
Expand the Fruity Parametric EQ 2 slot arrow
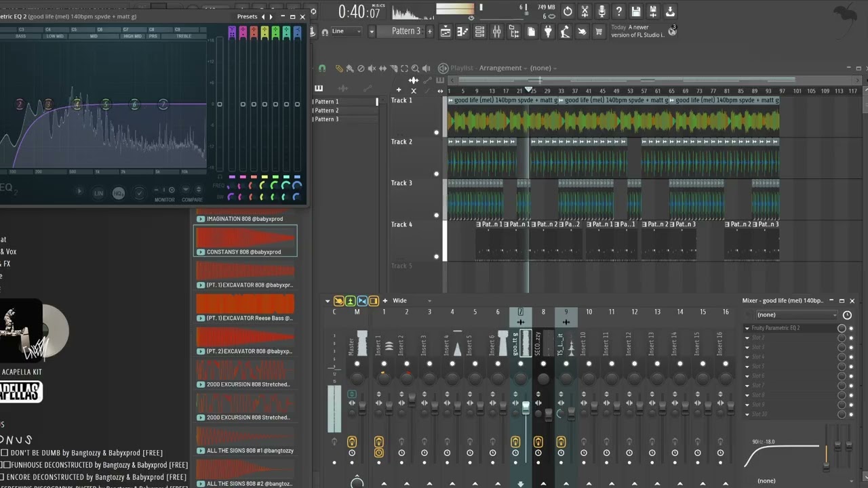pos(747,328)
